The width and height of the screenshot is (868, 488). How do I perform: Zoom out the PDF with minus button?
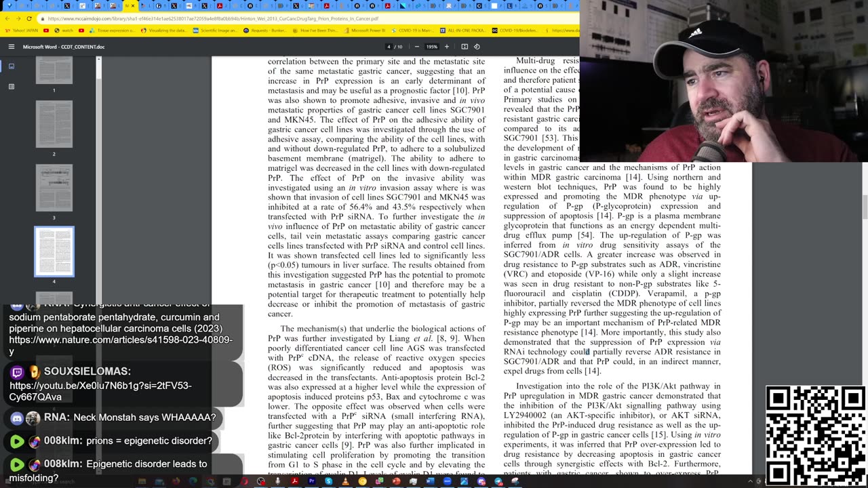tap(416, 47)
